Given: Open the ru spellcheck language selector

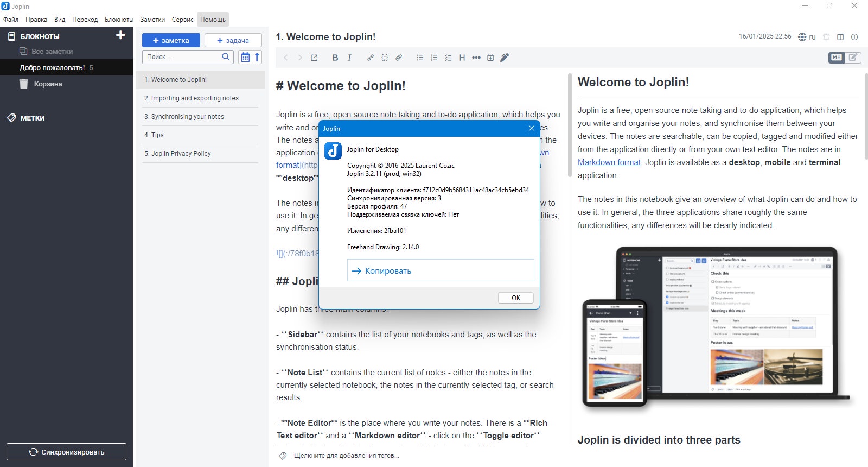Looking at the screenshot, I should (x=807, y=37).
